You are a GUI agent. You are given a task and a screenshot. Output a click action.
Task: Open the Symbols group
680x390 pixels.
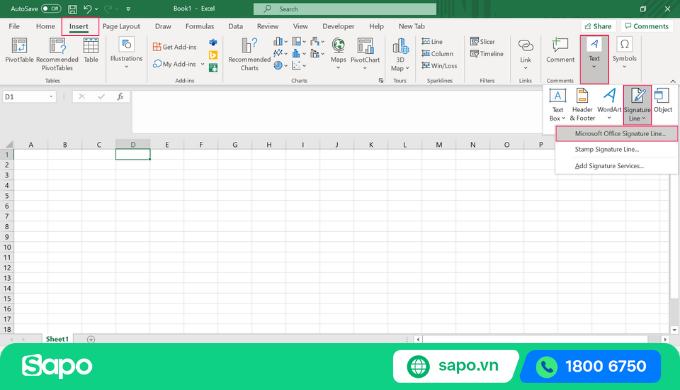point(624,53)
